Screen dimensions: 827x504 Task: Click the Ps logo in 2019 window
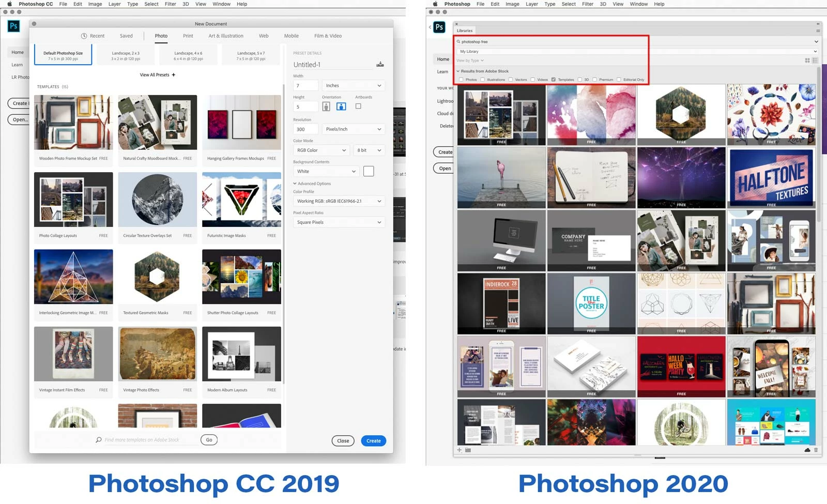click(x=13, y=26)
